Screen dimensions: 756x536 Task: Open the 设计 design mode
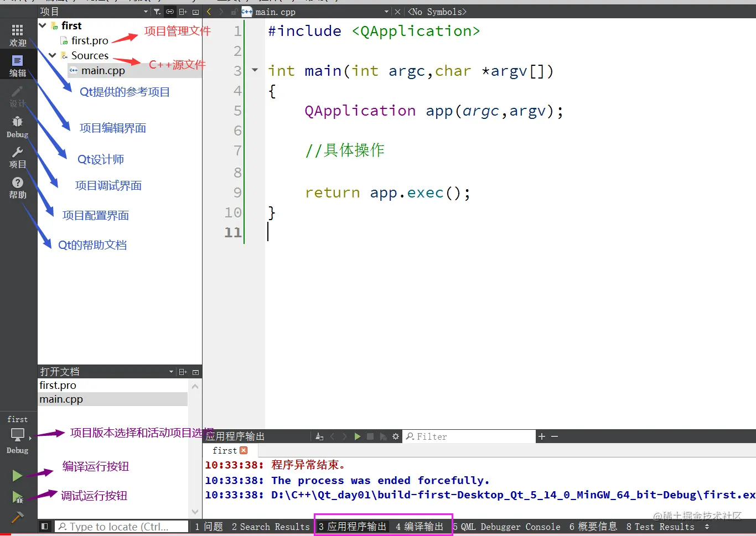[x=18, y=96]
